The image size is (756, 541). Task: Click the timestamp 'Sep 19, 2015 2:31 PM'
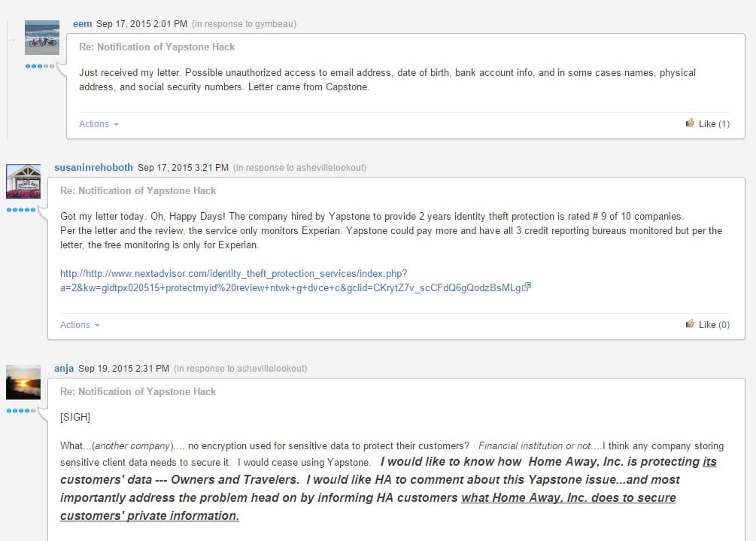[x=124, y=369]
